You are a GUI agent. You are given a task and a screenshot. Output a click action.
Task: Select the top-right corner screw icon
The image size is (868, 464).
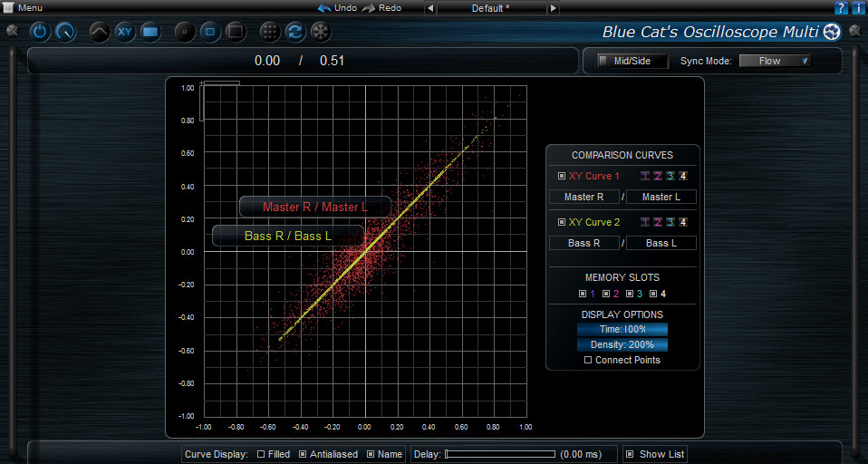pos(856,30)
